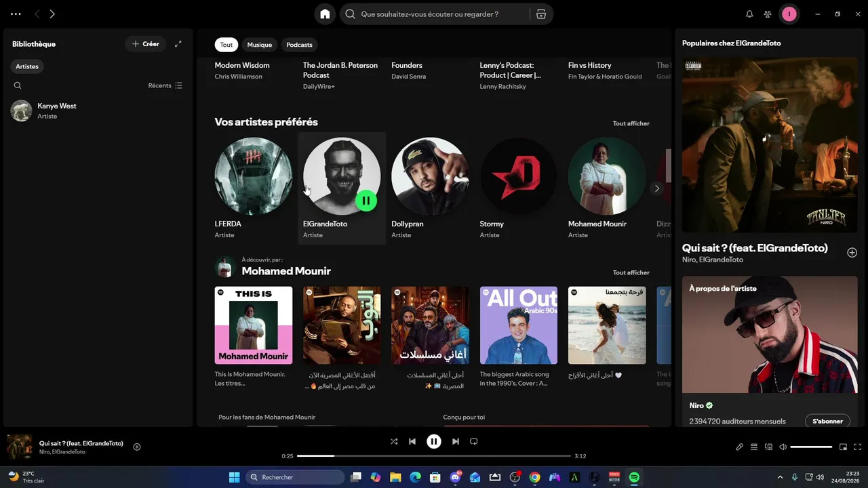
Task: Select the Tout filter tab
Action: [226, 45]
